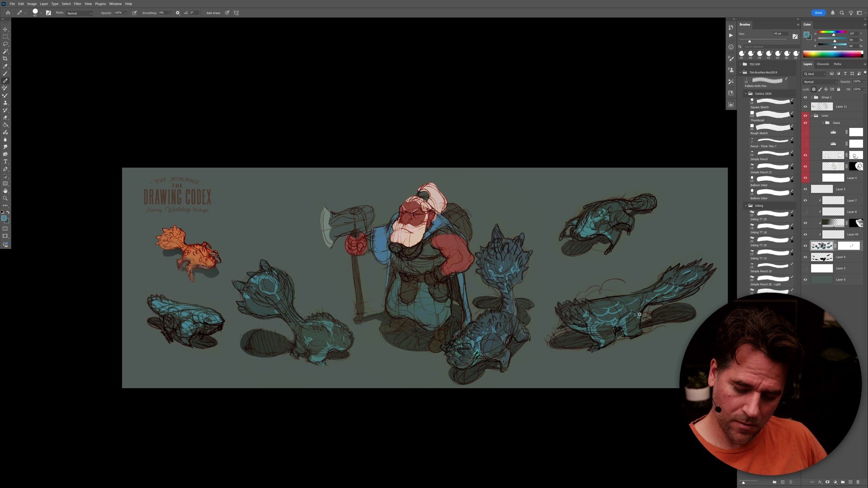Toggle visibility of the Lines group
Screen dimensions: 868x488
tap(805, 115)
